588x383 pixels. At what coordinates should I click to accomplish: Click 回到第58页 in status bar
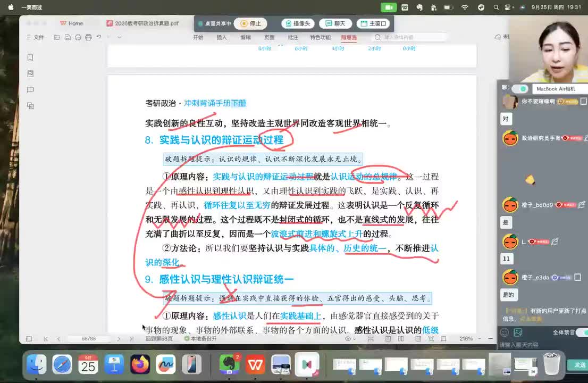(159, 338)
